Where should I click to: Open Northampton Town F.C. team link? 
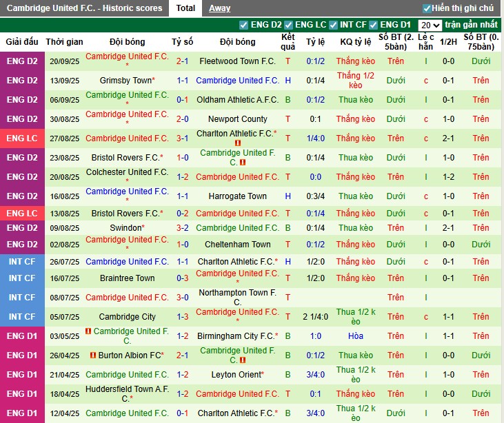238,298
